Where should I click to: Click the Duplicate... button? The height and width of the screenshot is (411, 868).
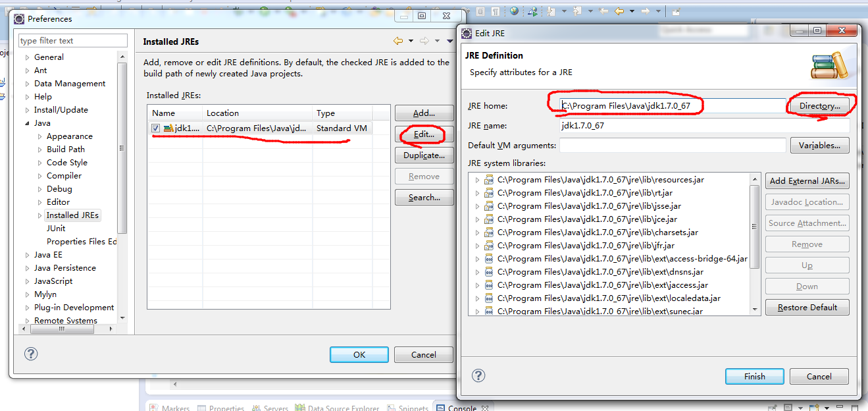[424, 155]
